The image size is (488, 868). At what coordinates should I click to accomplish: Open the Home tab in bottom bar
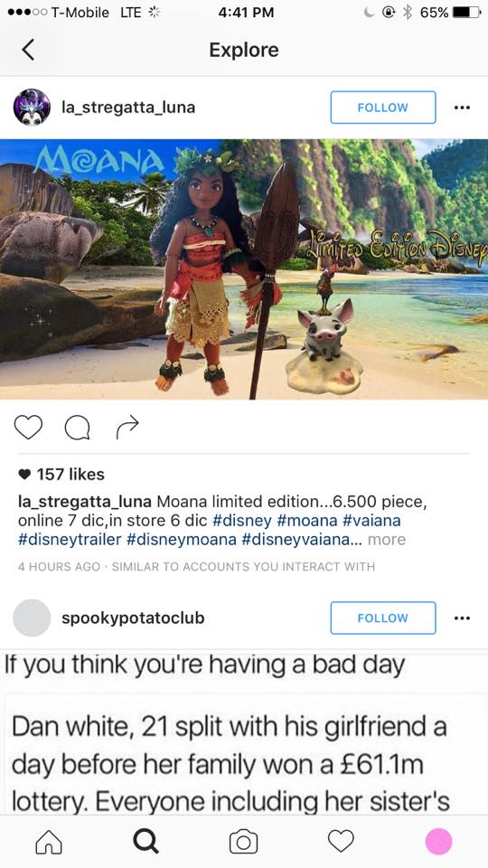(49, 842)
